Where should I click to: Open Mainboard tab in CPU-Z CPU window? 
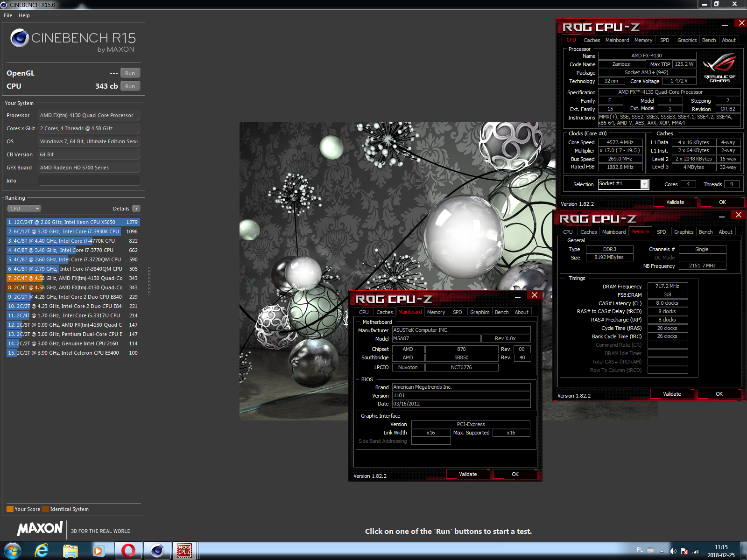(x=617, y=40)
